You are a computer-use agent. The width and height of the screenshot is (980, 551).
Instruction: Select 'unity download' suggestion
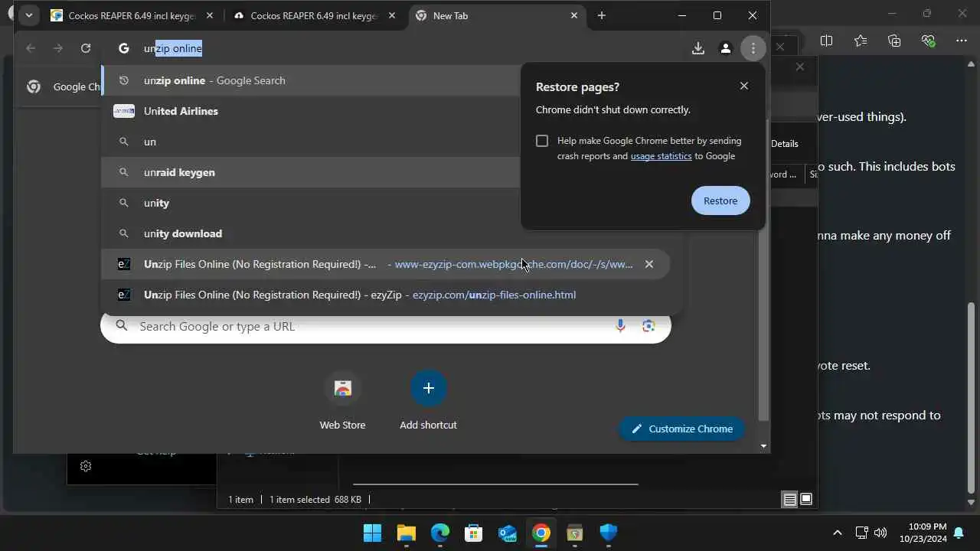point(310,233)
